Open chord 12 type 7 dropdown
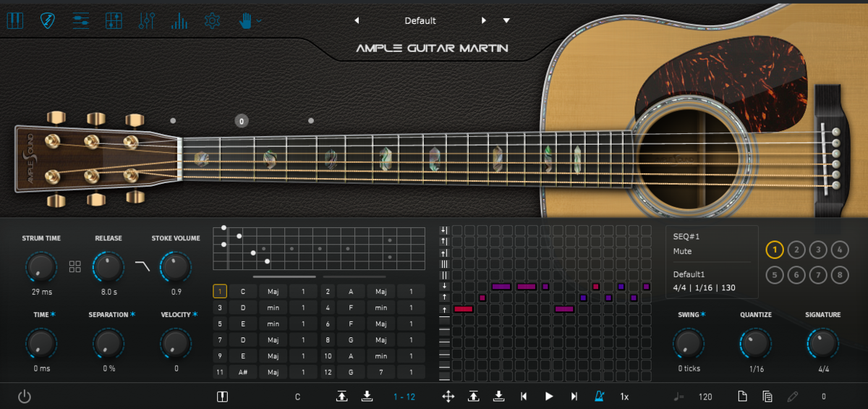Image resolution: width=868 pixels, height=409 pixels. pos(381,372)
